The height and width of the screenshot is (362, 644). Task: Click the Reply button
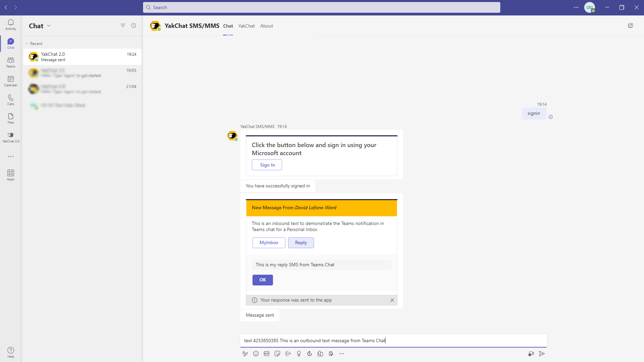pyautogui.click(x=301, y=242)
